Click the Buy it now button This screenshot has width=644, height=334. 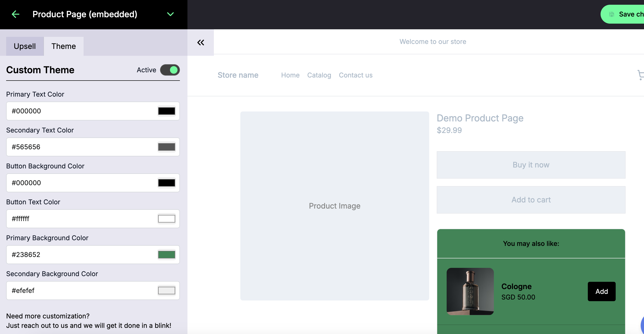click(531, 165)
